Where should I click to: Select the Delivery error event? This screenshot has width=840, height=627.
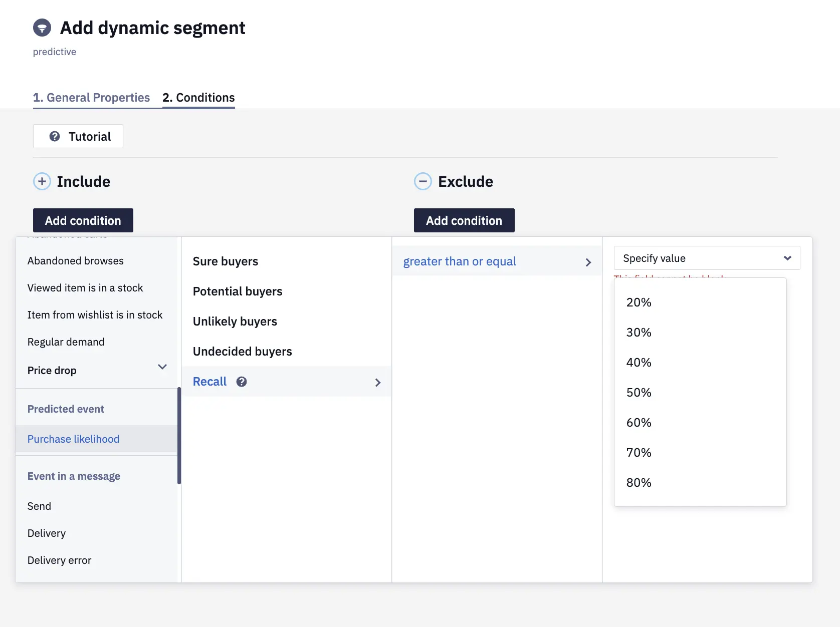point(60,560)
